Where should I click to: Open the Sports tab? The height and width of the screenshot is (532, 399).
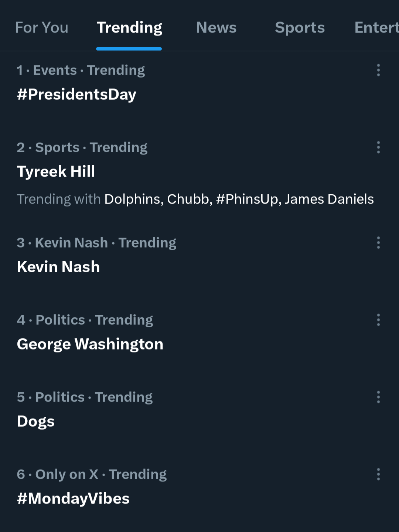point(300,28)
